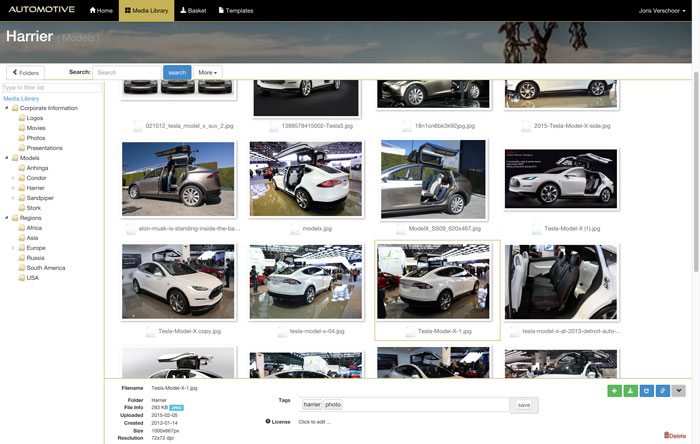The width and height of the screenshot is (700, 444).
Task: Open the Joris Verschoor user menu
Action: pyautogui.click(x=662, y=10)
